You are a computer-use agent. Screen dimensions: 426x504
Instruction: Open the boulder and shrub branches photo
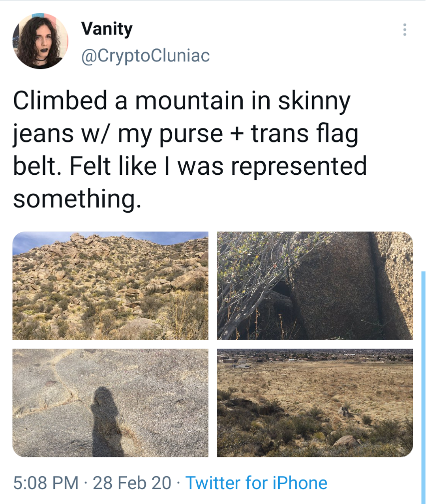[315, 286]
